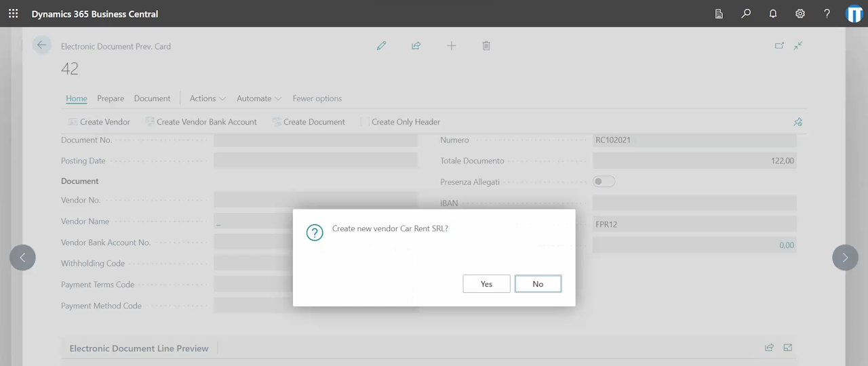868x366 pixels.
Task: Click the FPR12 field
Action: pos(694,224)
